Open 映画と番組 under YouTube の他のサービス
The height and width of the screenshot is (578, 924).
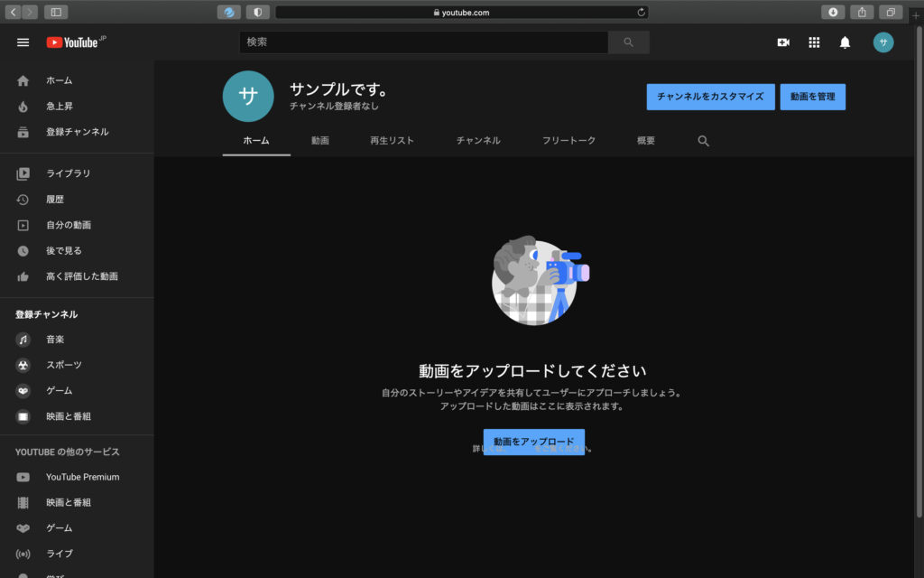click(77, 502)
